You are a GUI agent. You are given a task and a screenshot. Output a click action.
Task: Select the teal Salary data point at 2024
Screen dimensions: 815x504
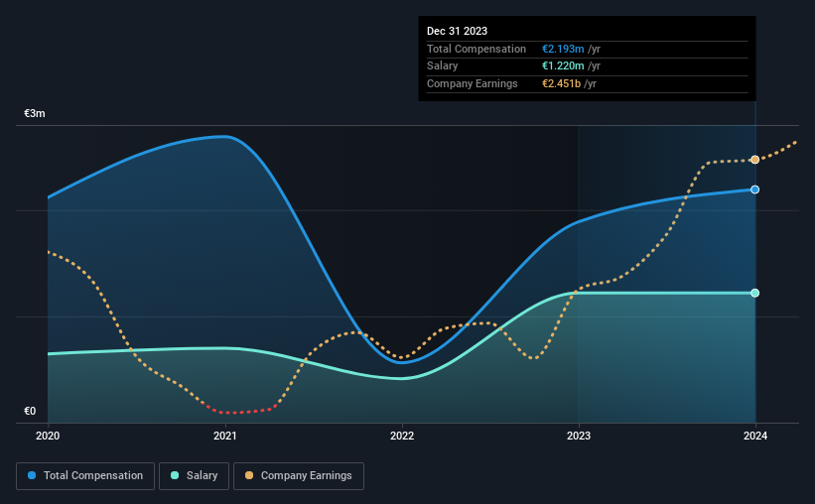tap(755, 293)
